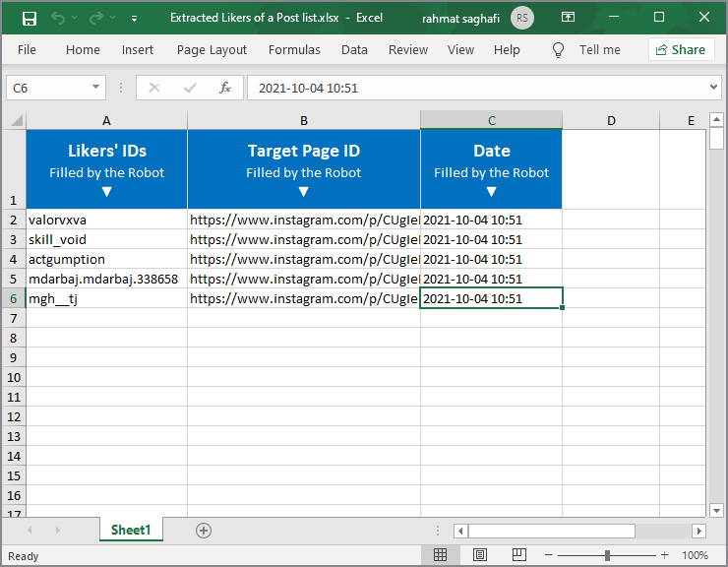Open the Review tab
The height and width of the screenshot is (567, 728).
(408, 50)
